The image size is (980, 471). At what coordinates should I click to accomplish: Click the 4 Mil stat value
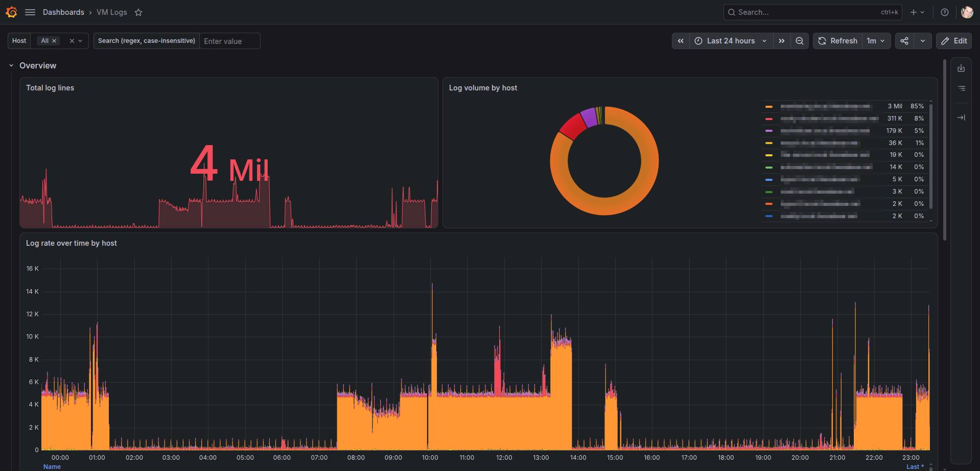(229, 164)
